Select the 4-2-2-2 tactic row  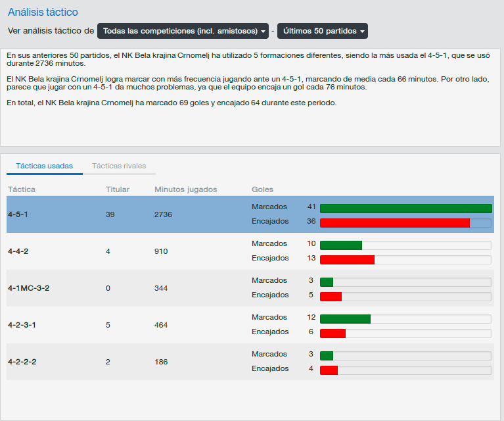[x=250, y=362]
